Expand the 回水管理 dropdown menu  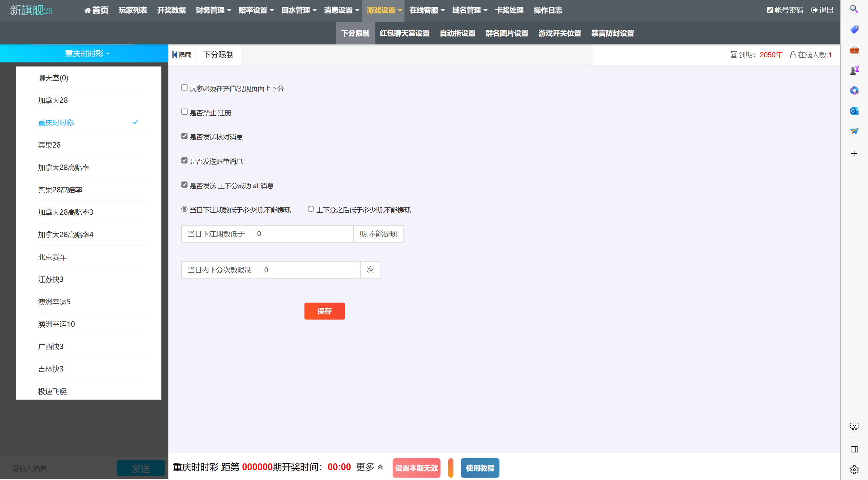click(299, 11)
